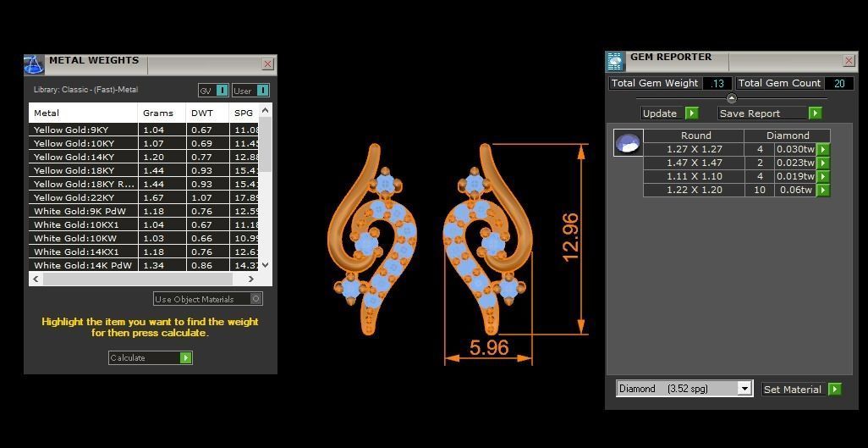Screen dimensions: 868x448
Task: Click the vertical scrollbar thumb in metal list
Action: (265, 144)
